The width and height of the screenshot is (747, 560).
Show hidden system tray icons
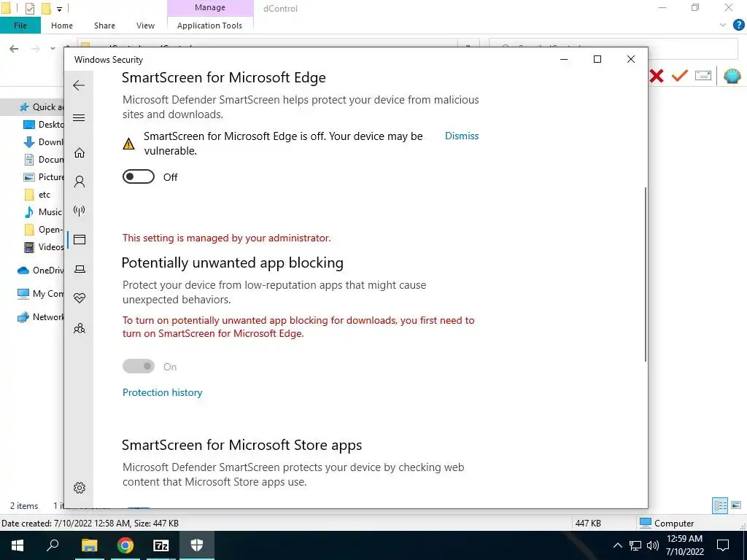pyautogui.click(x=617, y=545)
